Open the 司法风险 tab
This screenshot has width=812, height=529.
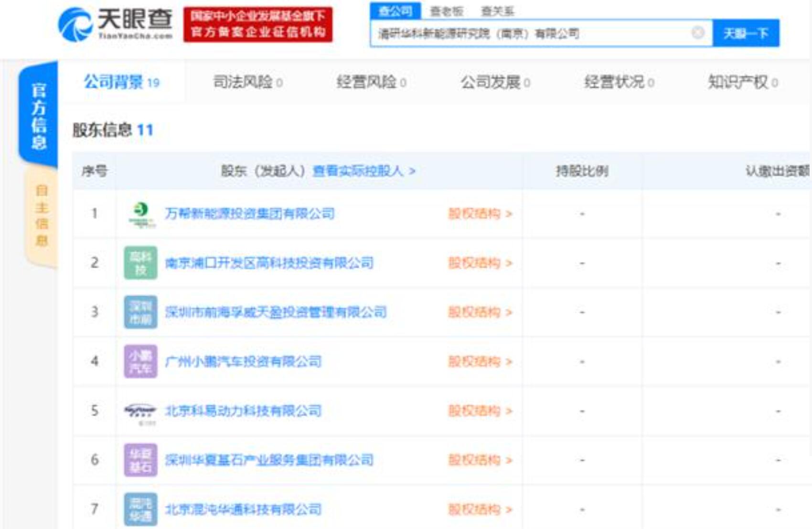click(247, 82)
